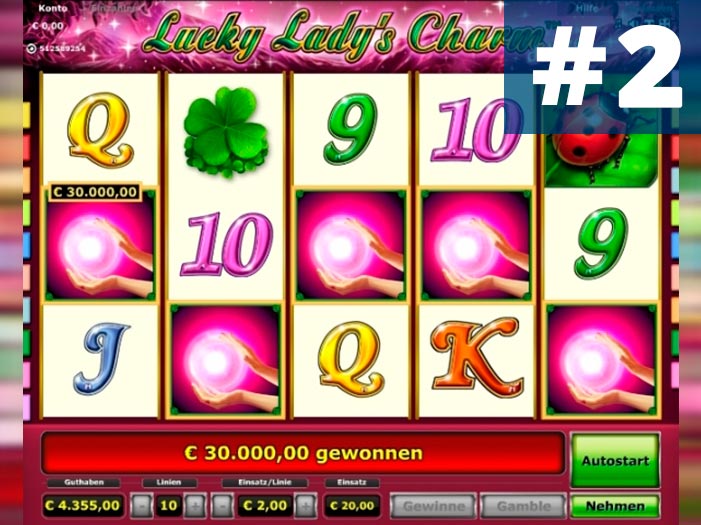Click the 30.000,00 gewonnen win message bar
The height and width of the screenshot is (525, 701).
[303, 453]
